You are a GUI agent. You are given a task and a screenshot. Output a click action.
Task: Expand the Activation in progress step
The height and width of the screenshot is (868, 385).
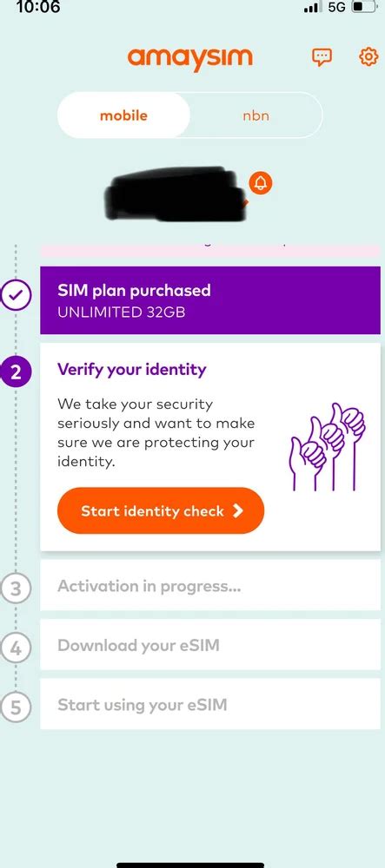pyautogui.click(x=210, y=585)
